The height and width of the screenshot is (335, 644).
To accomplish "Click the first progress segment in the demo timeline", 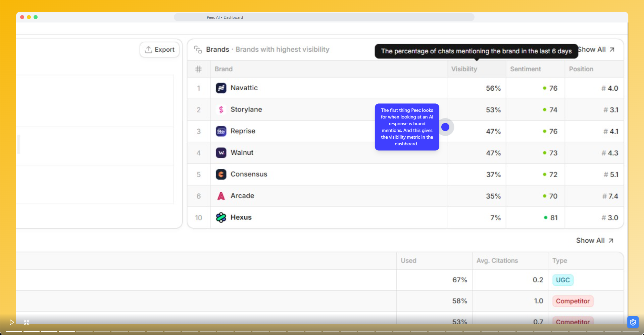I will coord(14,332).
